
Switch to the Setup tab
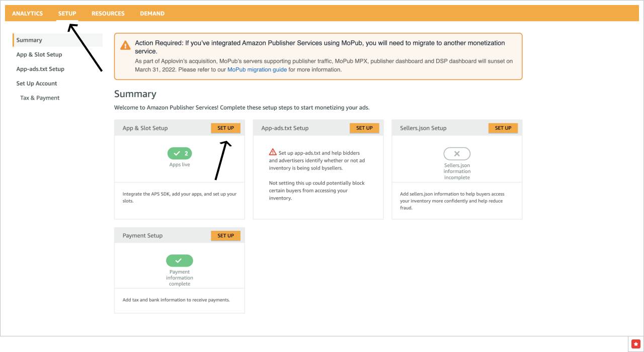[x=67, y=14]
